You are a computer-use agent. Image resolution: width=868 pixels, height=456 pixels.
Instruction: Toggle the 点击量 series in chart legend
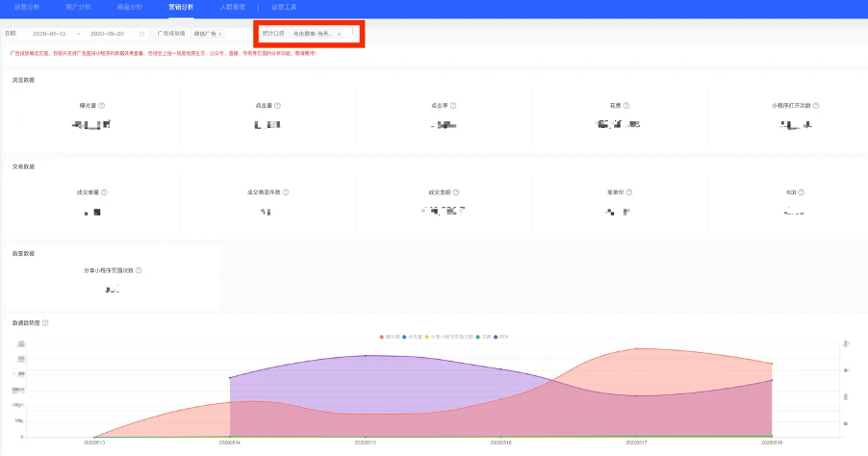413,337
